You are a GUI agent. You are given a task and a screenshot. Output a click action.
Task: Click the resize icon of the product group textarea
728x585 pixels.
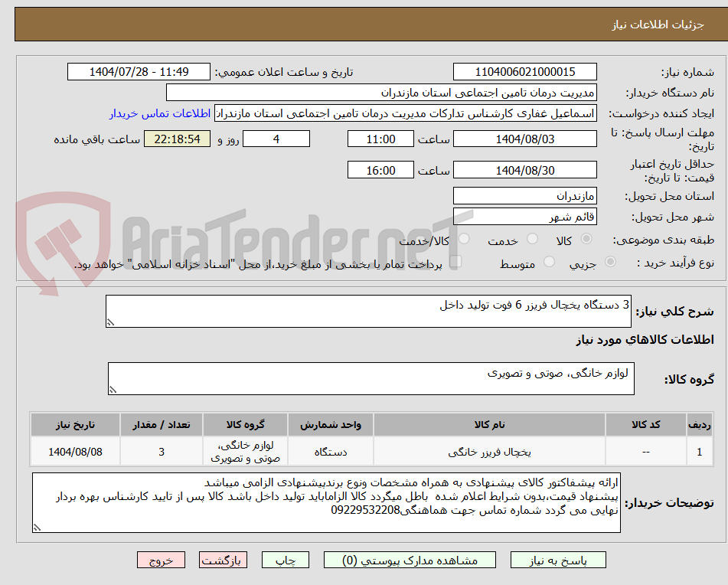pos(112,391)
